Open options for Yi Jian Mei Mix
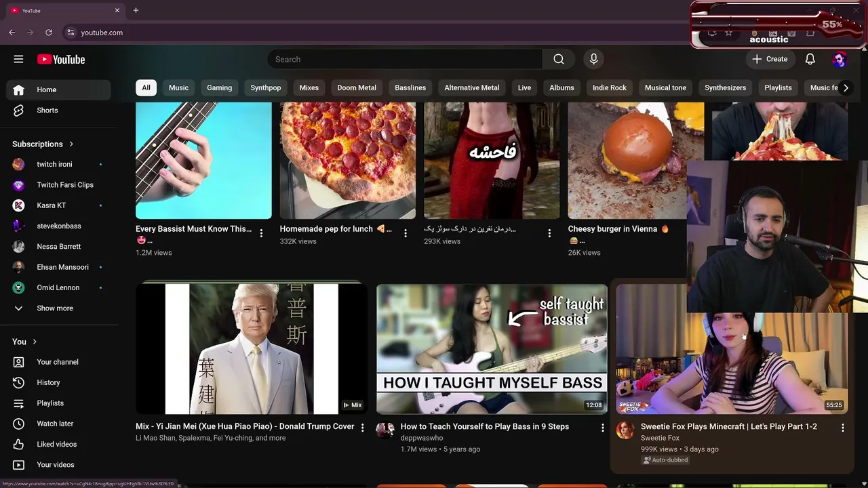Screen dimensions: 868x488 pos(362,428)
